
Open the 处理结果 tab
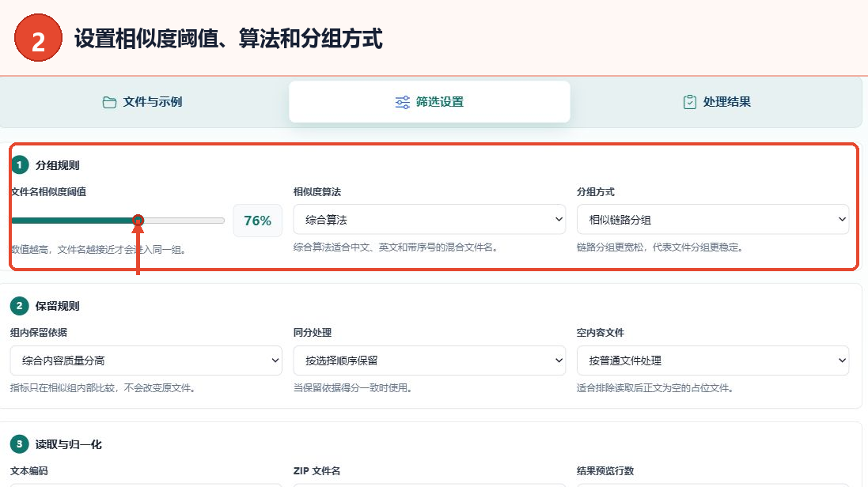point(716,102)
